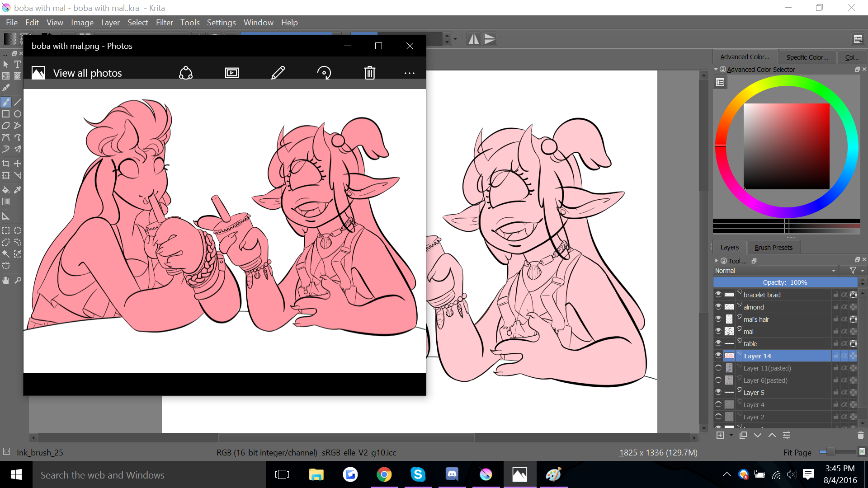Click the Fit Page zoom label
This screenshot has height=488, width=868.
tap(797, 452)
